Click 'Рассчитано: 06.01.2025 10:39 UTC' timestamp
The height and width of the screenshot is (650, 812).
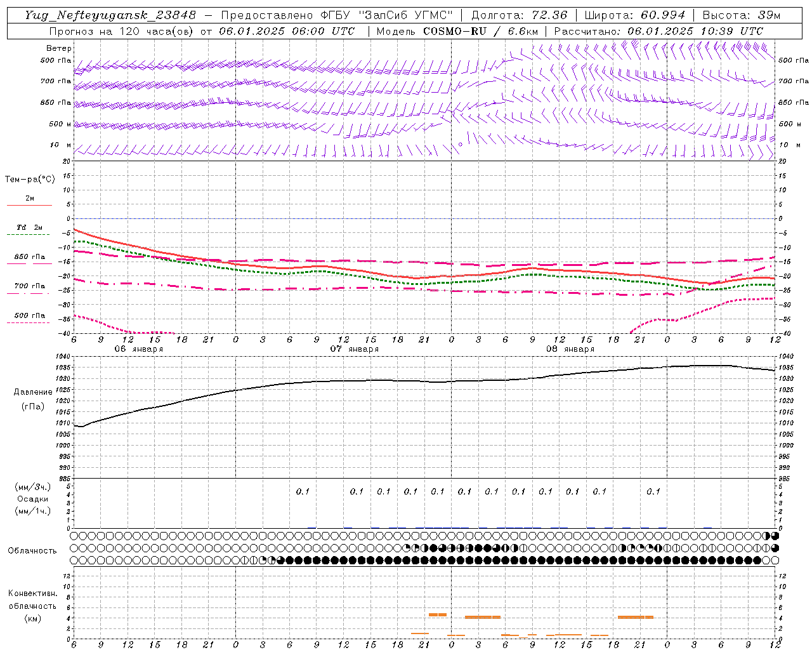pos(658,31)
